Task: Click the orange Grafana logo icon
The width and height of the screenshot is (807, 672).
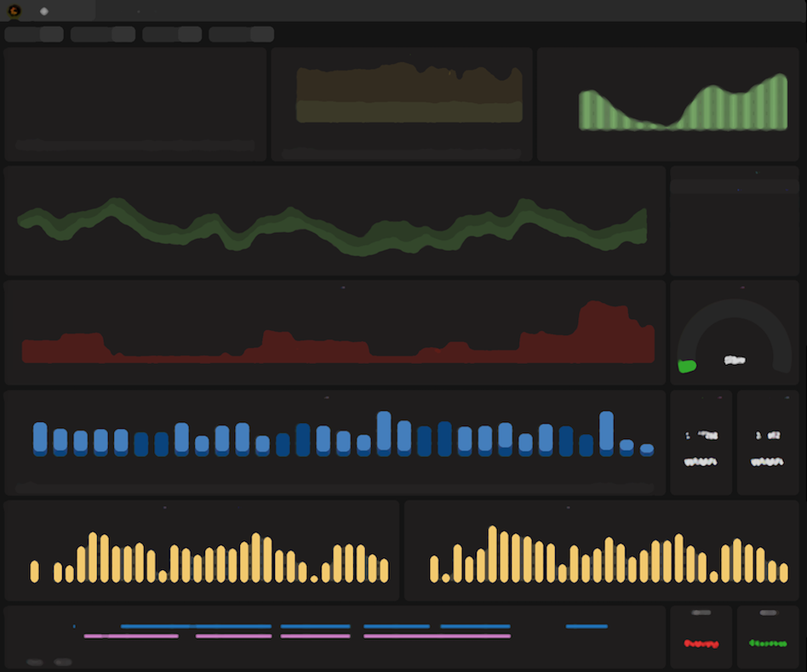Action: [14, 11]
